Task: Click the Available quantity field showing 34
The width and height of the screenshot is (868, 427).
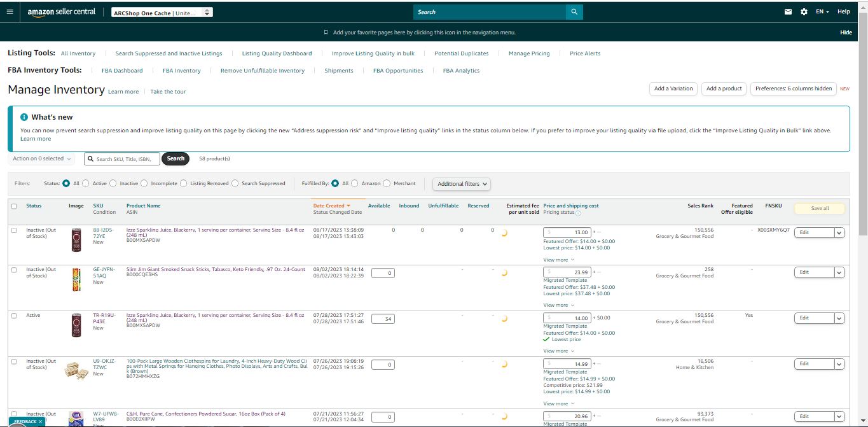Action: tap(383, 319)
